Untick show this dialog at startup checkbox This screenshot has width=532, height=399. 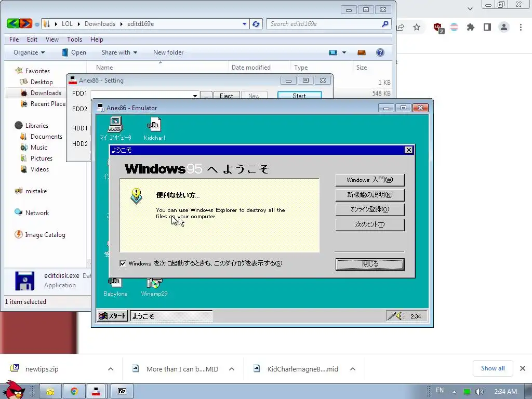123,263
